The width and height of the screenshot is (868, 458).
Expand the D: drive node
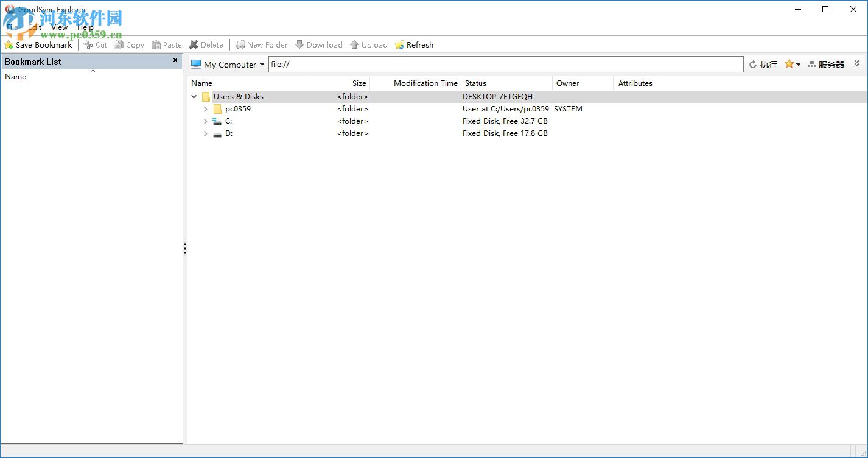(206, 133)
